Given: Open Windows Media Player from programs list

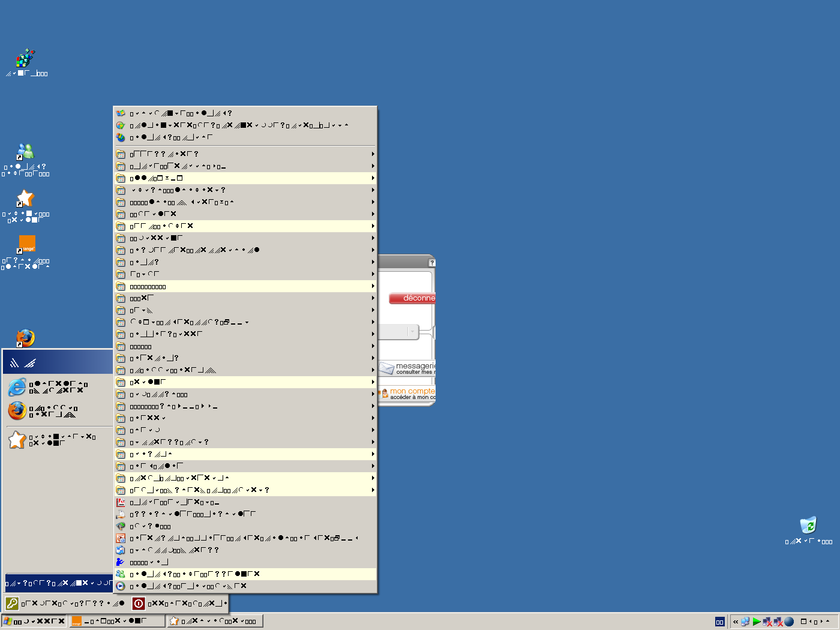Looking at the screenshot, I should click(x=121, y=586).
